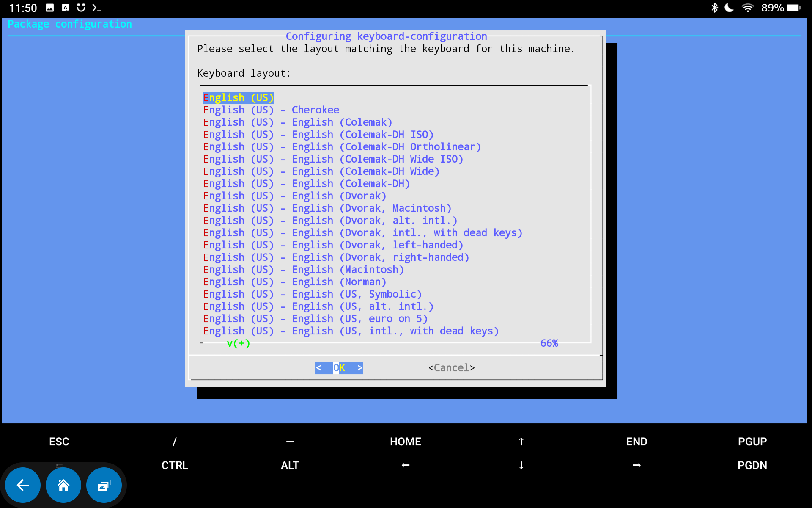Tap the PGUP extra key
Screen dimensions: 812x508
point(752,442)
